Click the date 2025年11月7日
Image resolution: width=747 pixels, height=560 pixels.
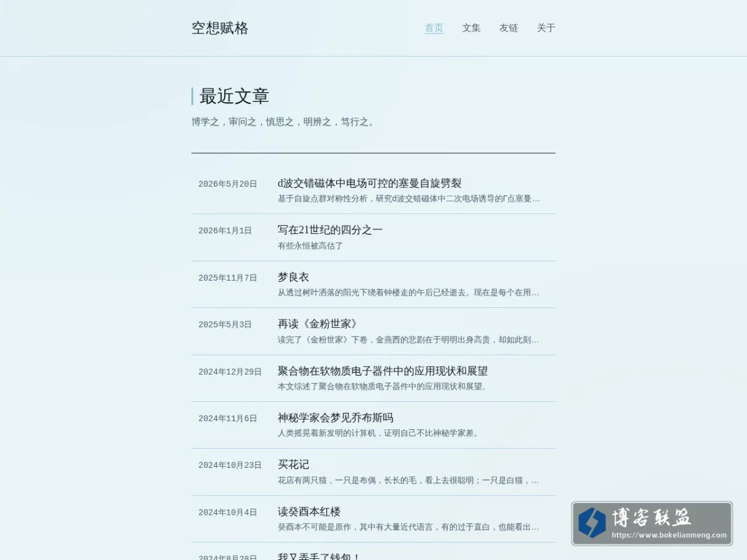[228, 278]
